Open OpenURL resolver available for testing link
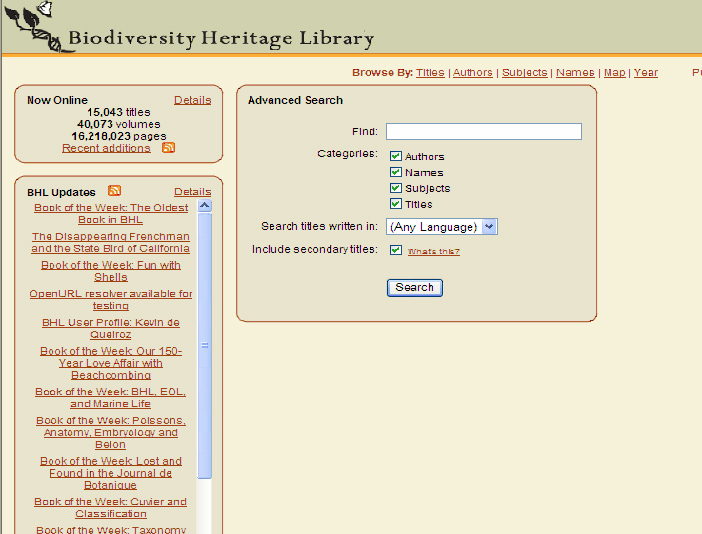 click(111, 299)
